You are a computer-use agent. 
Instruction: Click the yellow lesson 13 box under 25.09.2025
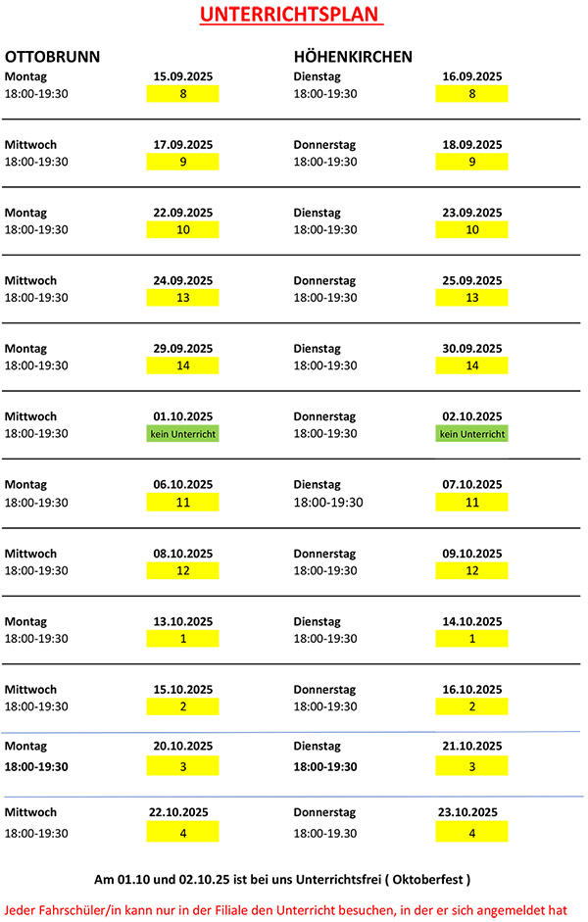pyautogui.click(x=471, y=298)
